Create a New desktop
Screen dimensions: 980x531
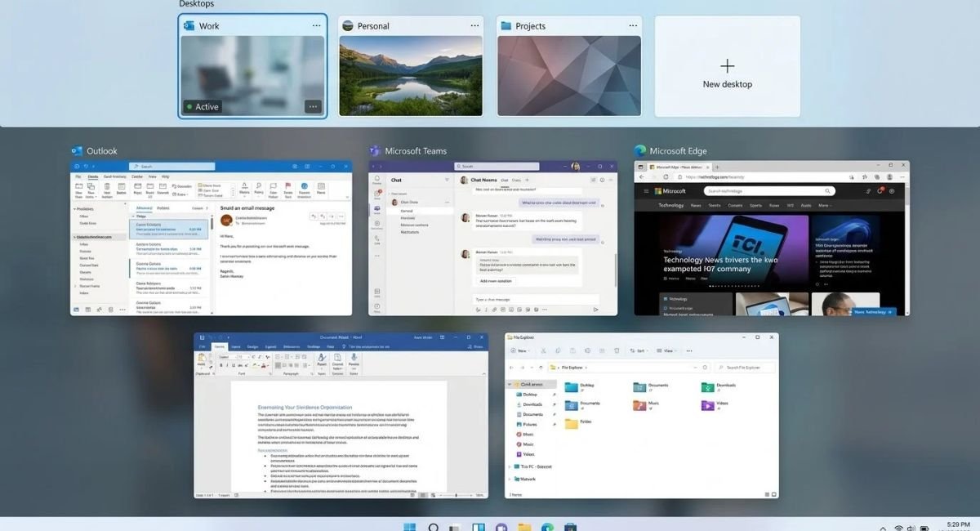pyautogui.click(x=728, y=66)
